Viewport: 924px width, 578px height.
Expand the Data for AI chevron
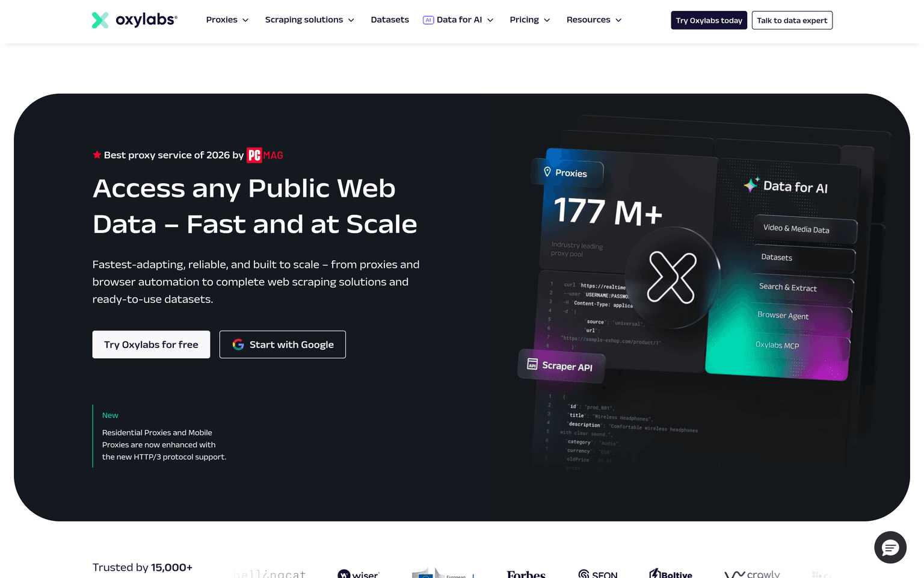(490, 20)
